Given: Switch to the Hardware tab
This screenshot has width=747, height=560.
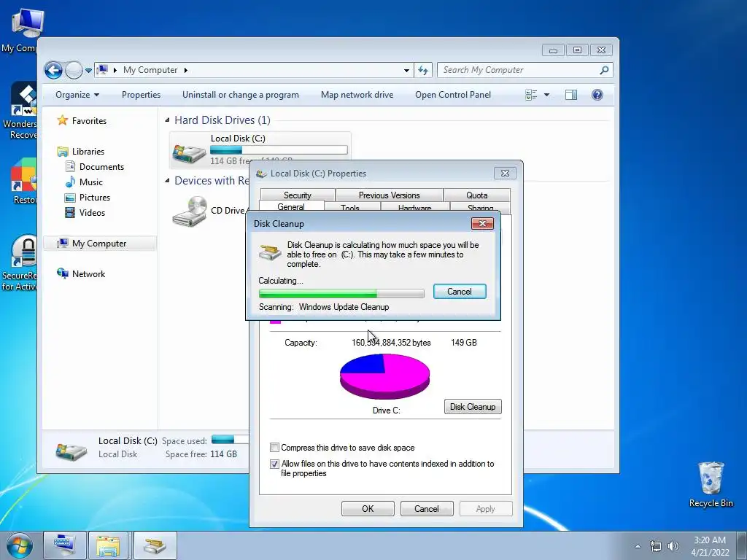Looking at the screenshot, I should point(415,208).
